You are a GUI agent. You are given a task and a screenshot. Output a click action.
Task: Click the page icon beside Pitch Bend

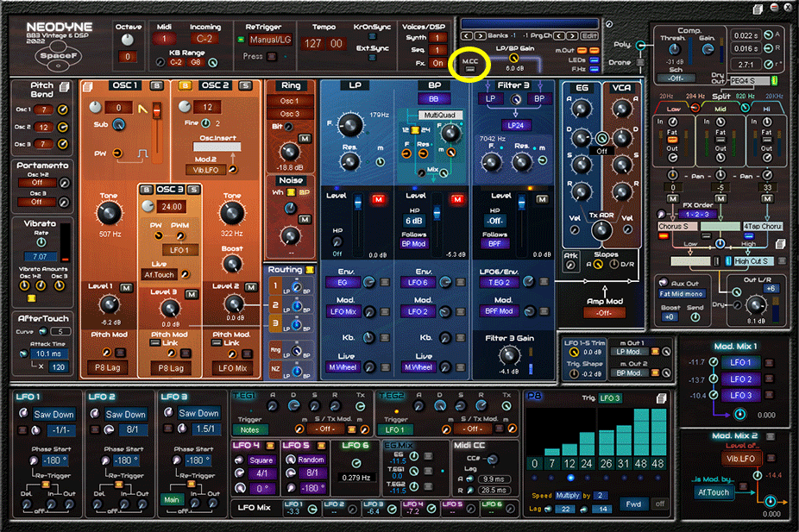coord(64,87)
